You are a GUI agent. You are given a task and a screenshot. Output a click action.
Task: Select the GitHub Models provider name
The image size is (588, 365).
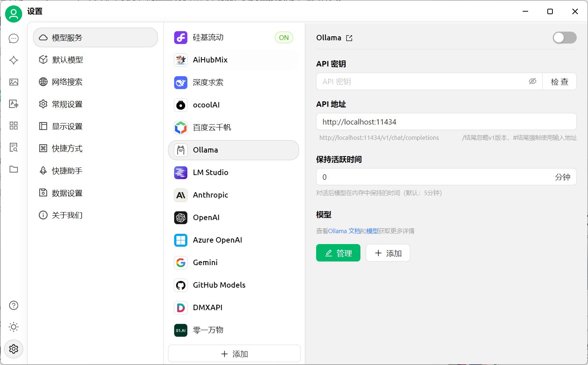point(219,285)
